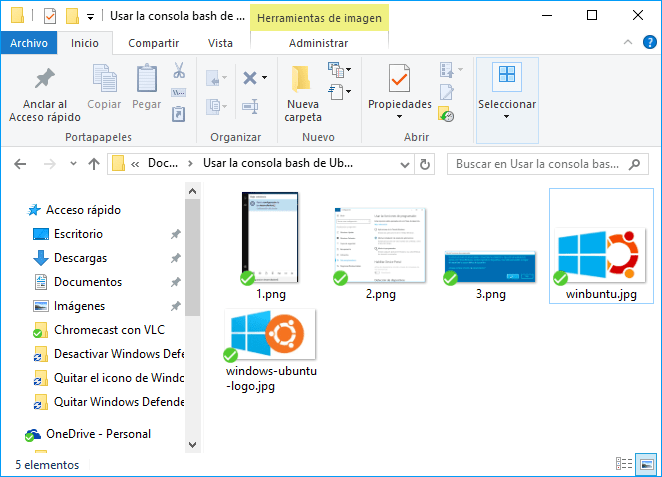Click the blue help question mark icon
The height and width of the screenshot is (477, 662).
[649, 43]
